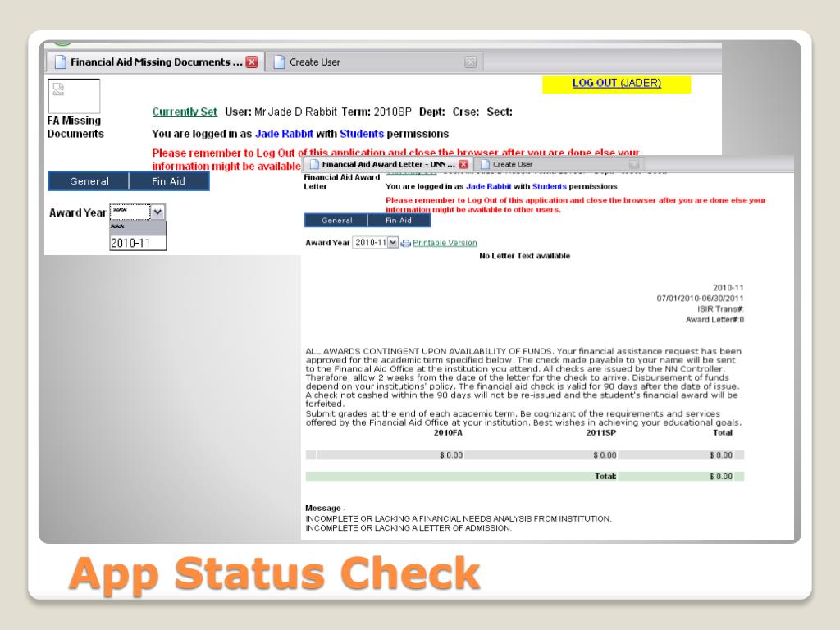The height and width of the screenshot is (630, 840).
Task: Click page icon on back window Create User tab
Action: tap(279, 62)
